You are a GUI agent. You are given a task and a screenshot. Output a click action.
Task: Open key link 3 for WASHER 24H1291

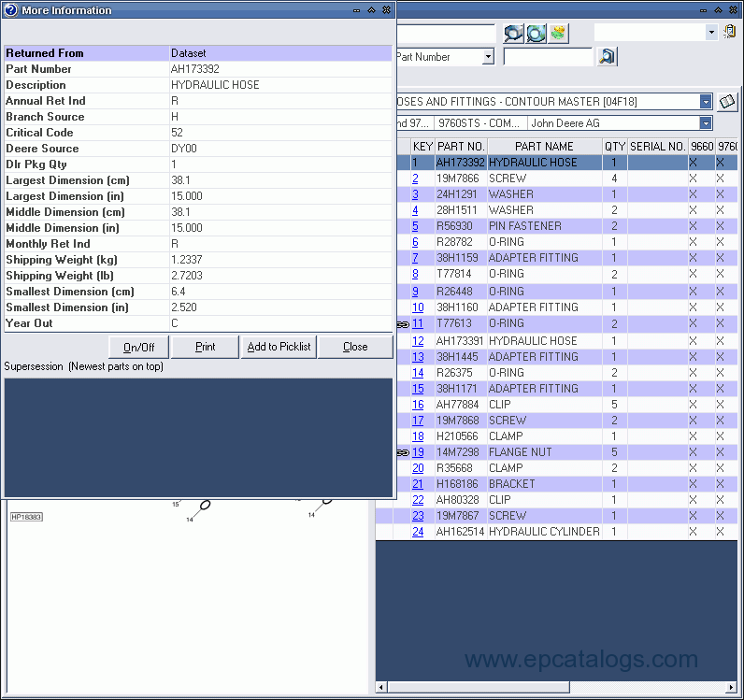tap(415, 194)
